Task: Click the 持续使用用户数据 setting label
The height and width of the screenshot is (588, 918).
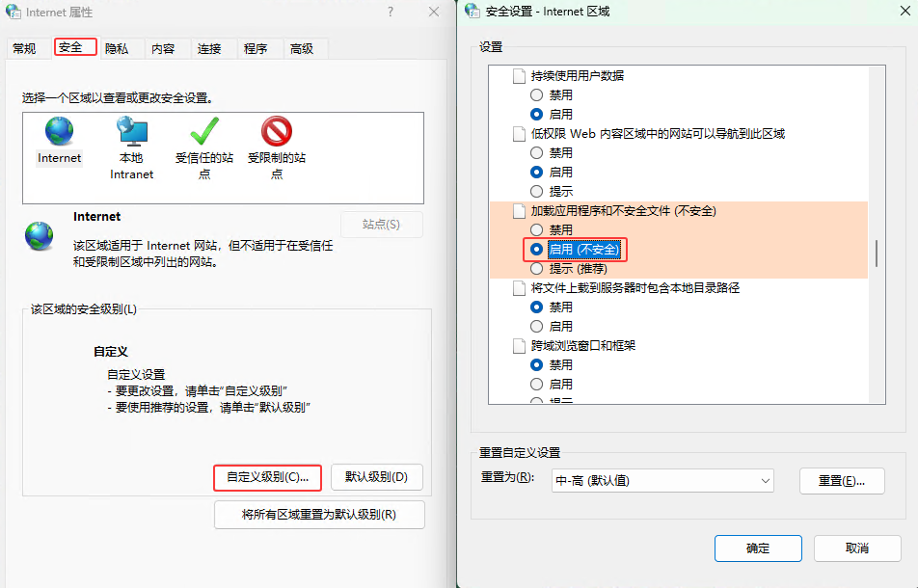Action: pos(578,76)
